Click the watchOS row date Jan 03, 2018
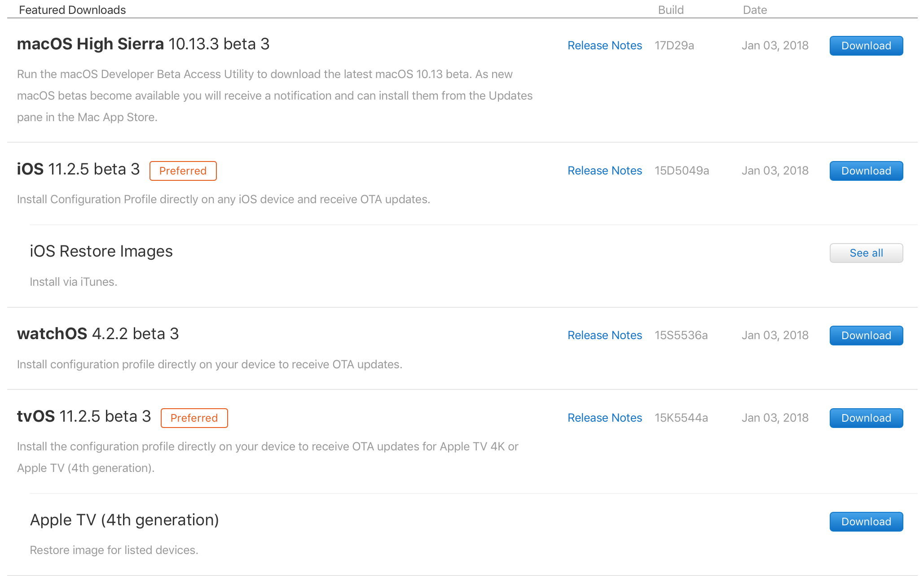The height and width of the screenshot is (576, 924). (775, 336)
